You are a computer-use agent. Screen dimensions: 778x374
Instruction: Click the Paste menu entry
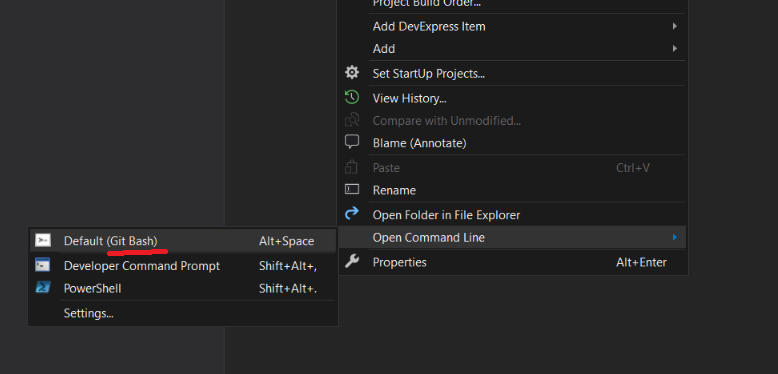(x=512, y=168)
